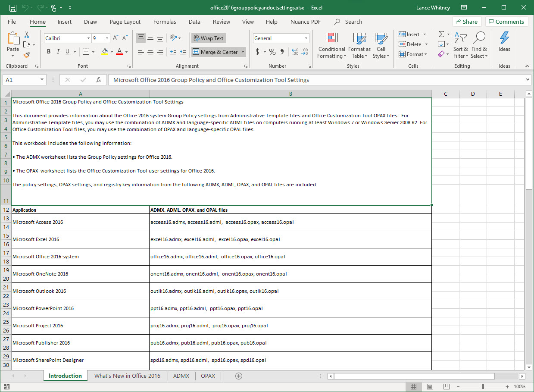Open the Number Format dropdown
This screenshot has height=392, width=534.
click(x=306, y=38)
